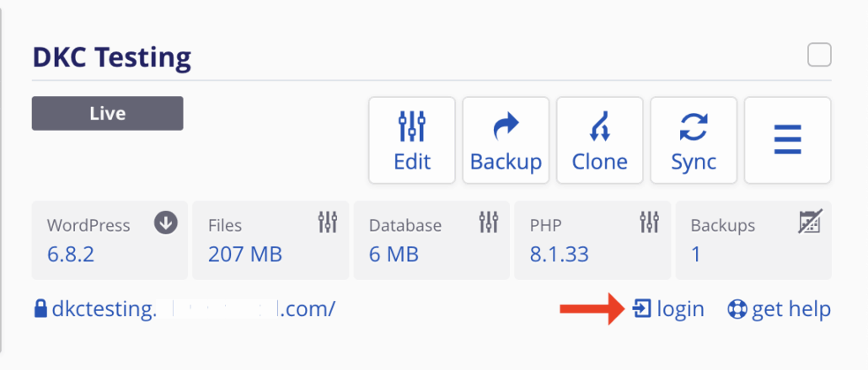
Task: Tick the DKC Testing site checkbox
Action: click(x=819, y=56)
